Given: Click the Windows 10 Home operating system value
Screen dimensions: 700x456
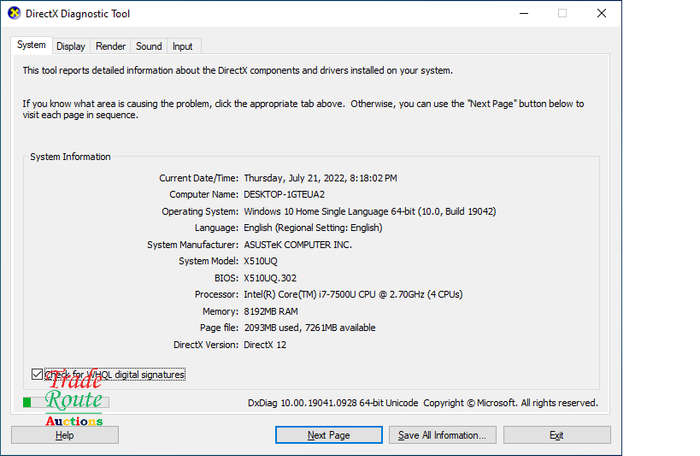Looking at the screenshot, I should (370, 211).
